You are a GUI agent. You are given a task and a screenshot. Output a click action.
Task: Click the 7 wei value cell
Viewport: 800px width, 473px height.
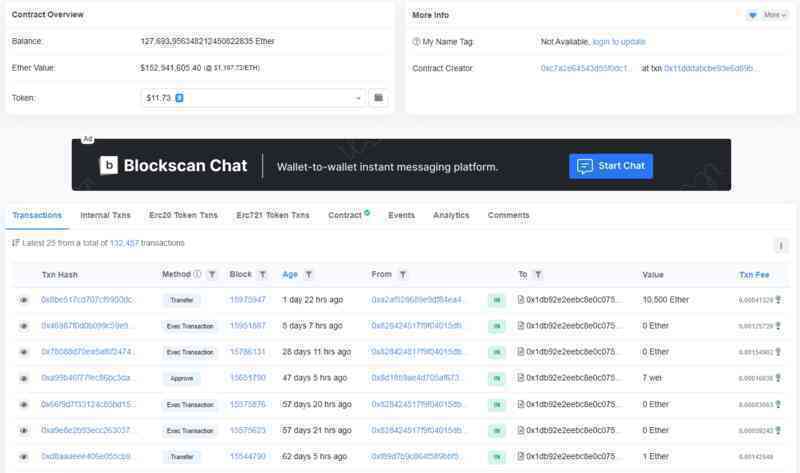652,378
